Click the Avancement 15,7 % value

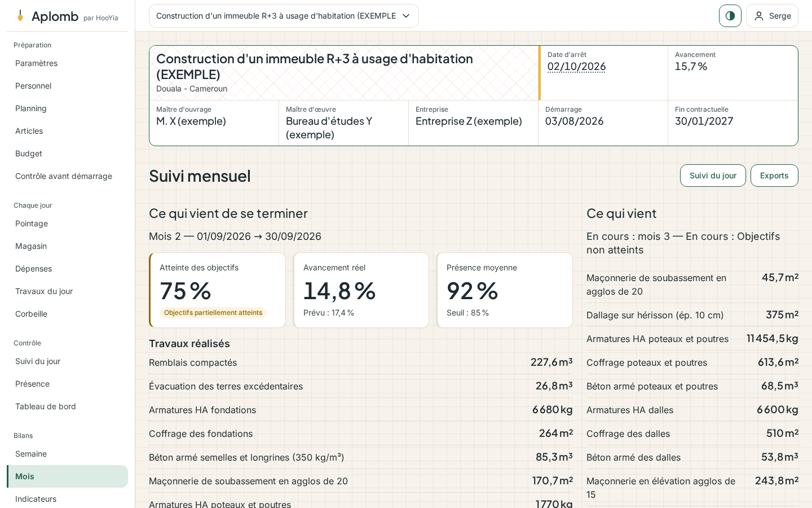pos(691,67)
